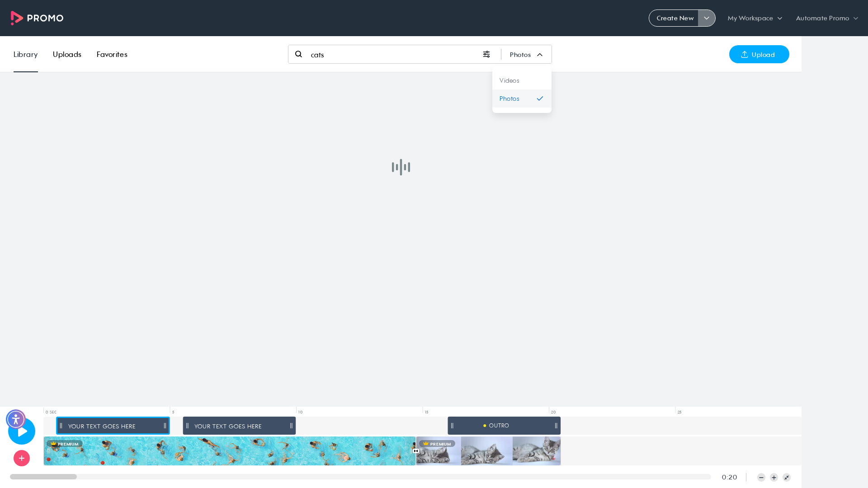Switch to the Uploads tab
868x488 pixels.
67,54
